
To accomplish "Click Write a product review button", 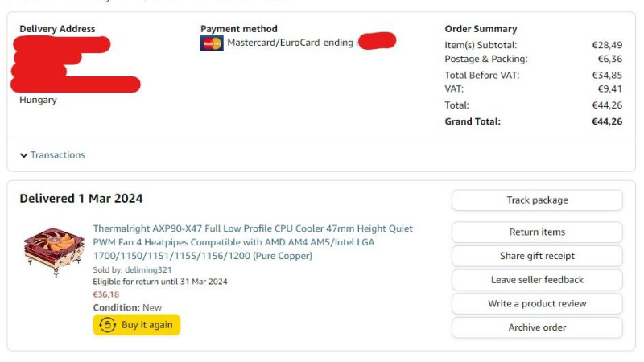I will tap(537, 303).
